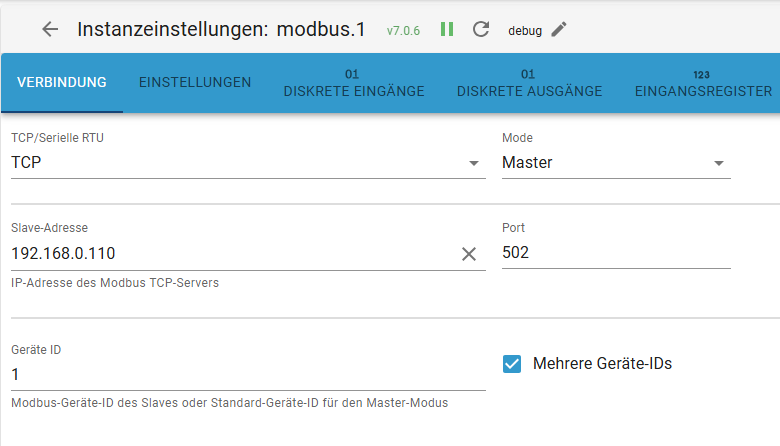
Task: Click the v7.0.6 version label
Action: 403,31
